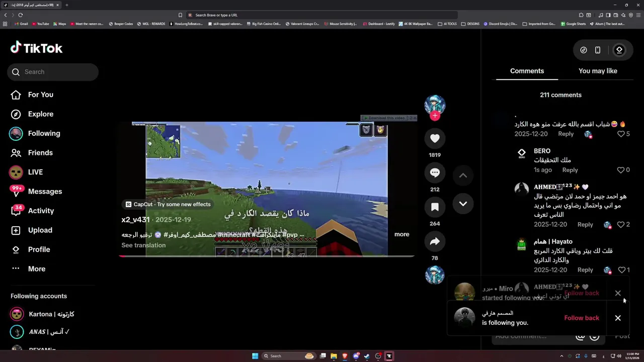Follow back المصمم هارفي
Image resolution: width=644 pixels, height=362 pixels.
(x=582, y=318)
